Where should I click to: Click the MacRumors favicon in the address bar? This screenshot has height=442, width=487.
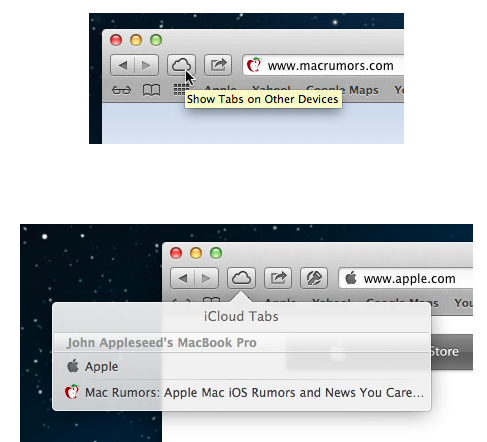click(254, 65)
